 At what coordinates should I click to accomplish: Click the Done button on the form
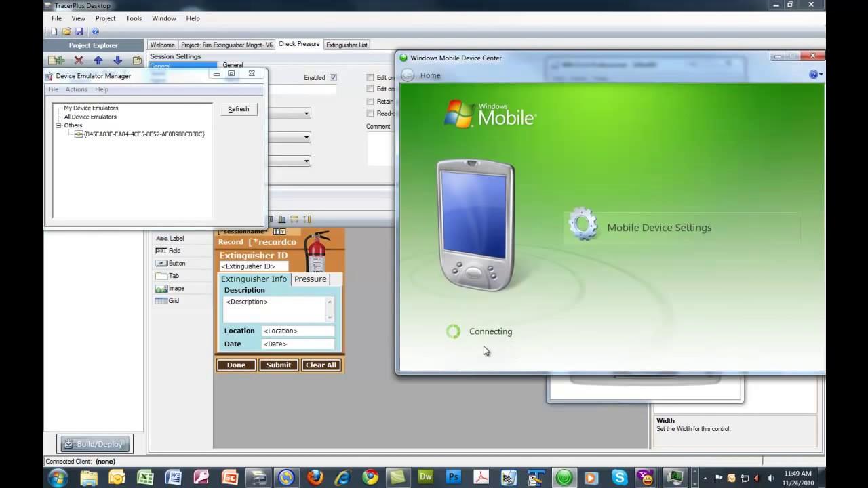(236, 365)
